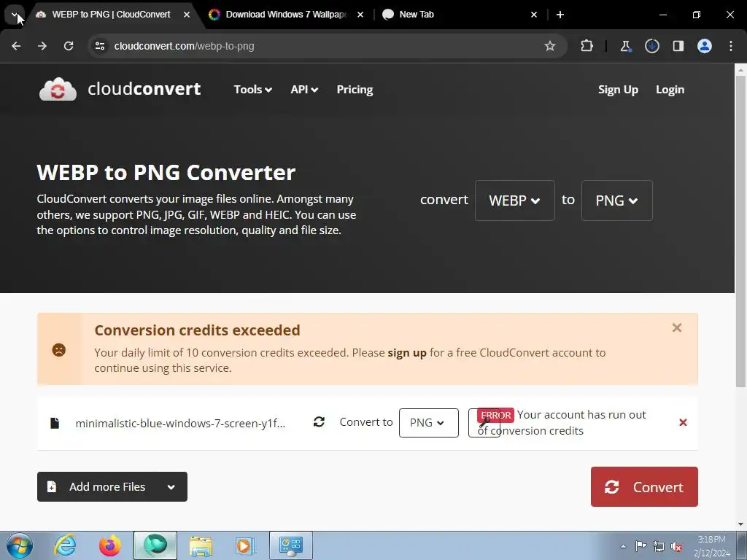Select the minimalistic-blue-windows-7-screen filename
Viewport: 747px width, 560px height.
click(180, 424)
